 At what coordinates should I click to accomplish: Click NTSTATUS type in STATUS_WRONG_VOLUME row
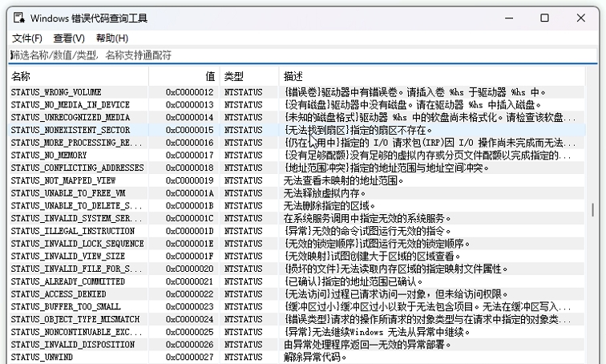pyautogui.click(x=244, y=92)
